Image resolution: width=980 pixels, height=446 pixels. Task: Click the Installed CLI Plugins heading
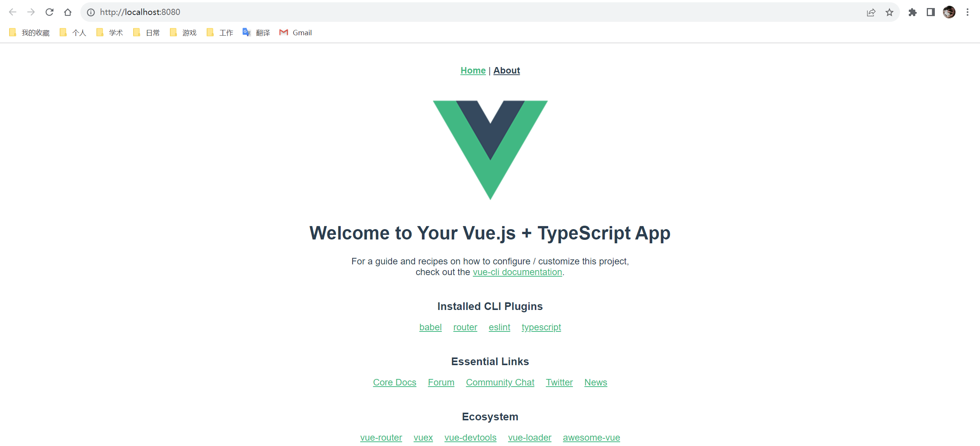pos(490,307)
